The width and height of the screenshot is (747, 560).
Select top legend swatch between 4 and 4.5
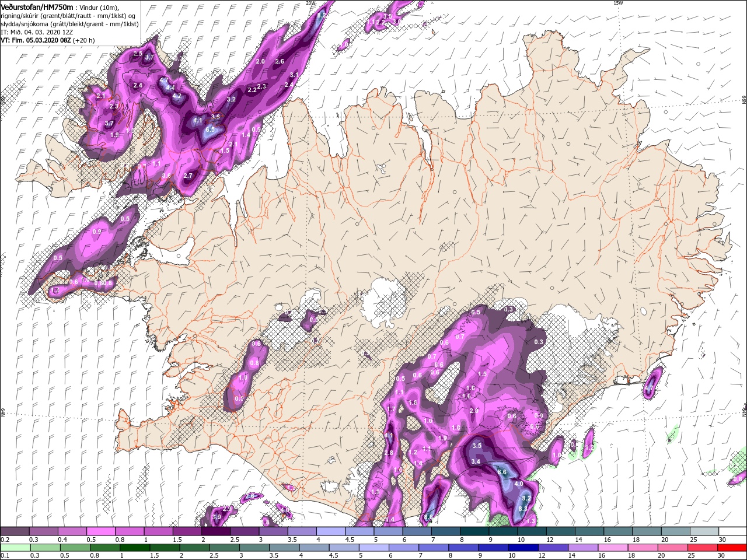tap(330, 531)
